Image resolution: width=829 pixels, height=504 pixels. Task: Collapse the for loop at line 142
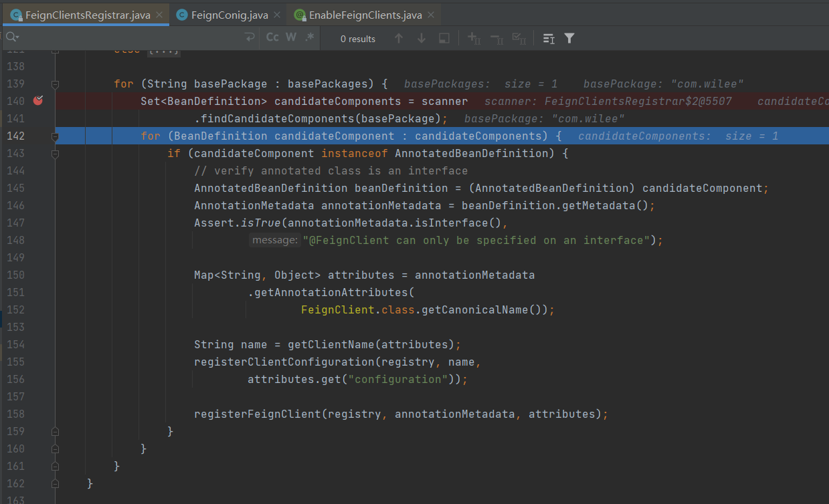click(55, 136)
